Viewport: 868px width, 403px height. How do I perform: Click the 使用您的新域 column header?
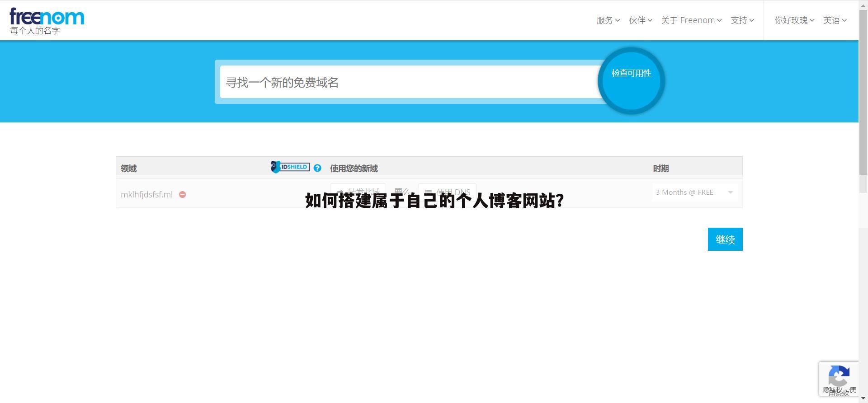[x=354, y=168]
